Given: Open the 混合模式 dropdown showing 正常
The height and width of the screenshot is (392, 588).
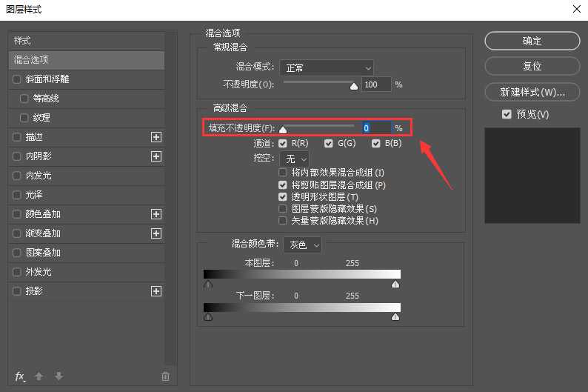Looking at the screenshot, I should click(327, 68).
